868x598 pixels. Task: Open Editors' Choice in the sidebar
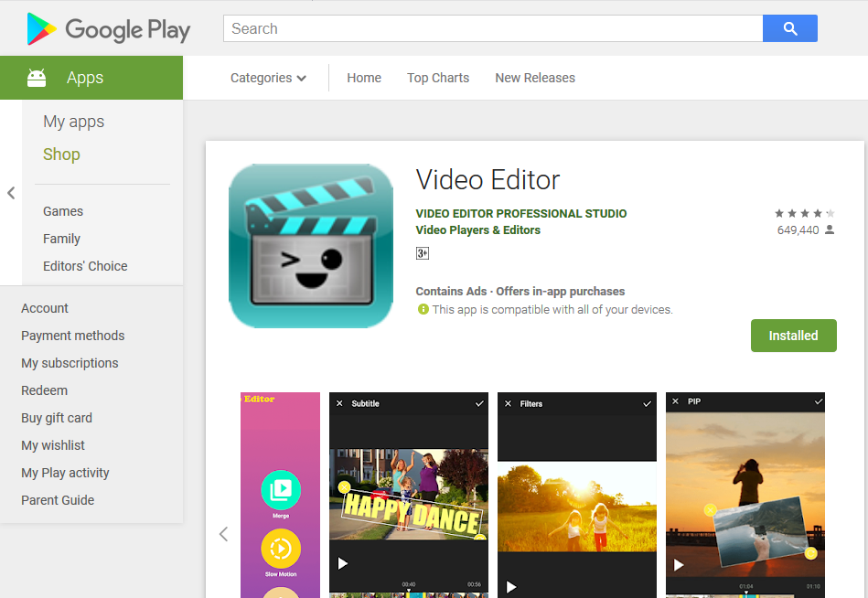[x=85, y=266]
